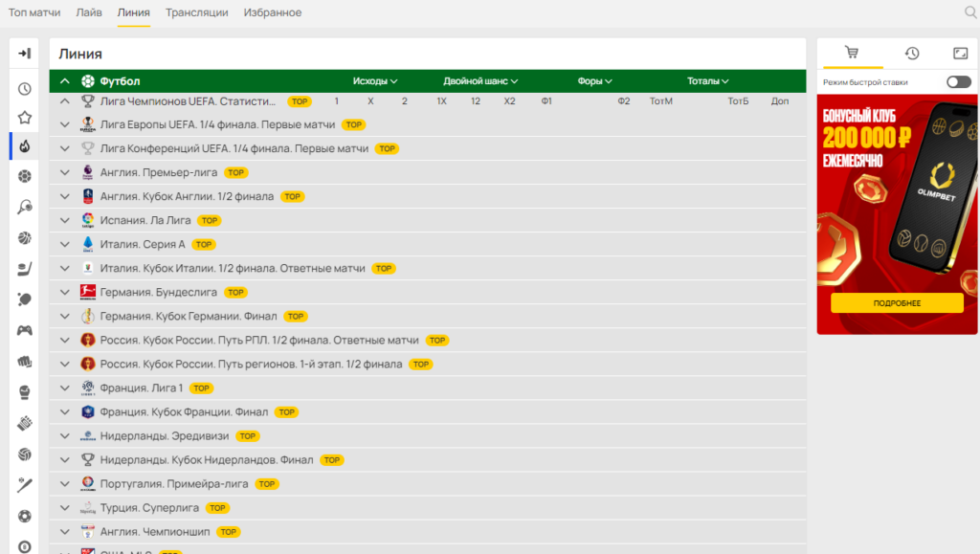Viewport: 980px width, 554px height.
Task: Select the flame (top) sidebar icon
Action: pos(24,146)
